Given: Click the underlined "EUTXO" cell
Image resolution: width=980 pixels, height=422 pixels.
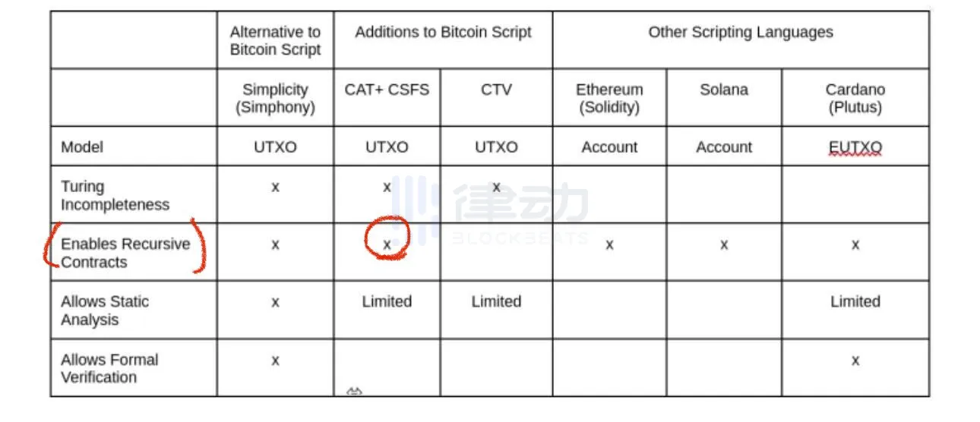Looking at the screenshot, I should tap(855, 147).
